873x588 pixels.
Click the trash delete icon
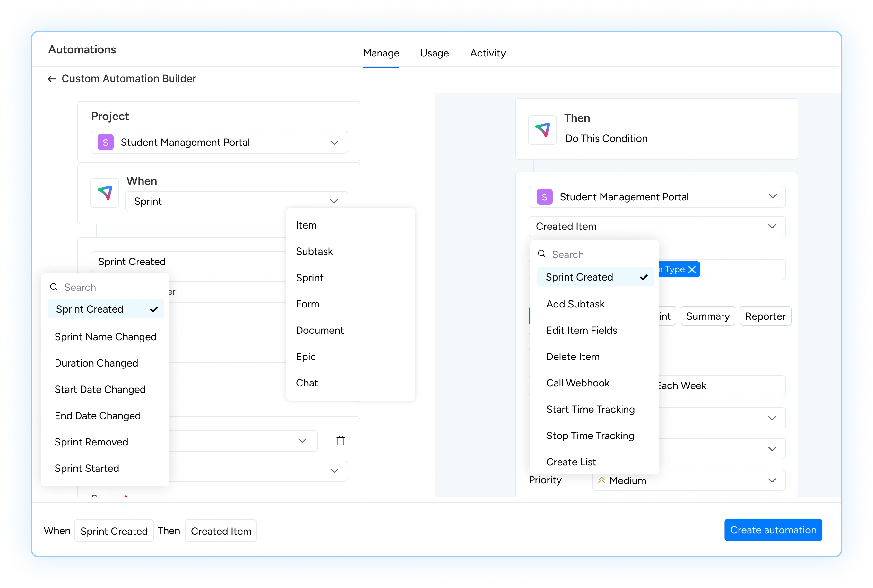341,440
